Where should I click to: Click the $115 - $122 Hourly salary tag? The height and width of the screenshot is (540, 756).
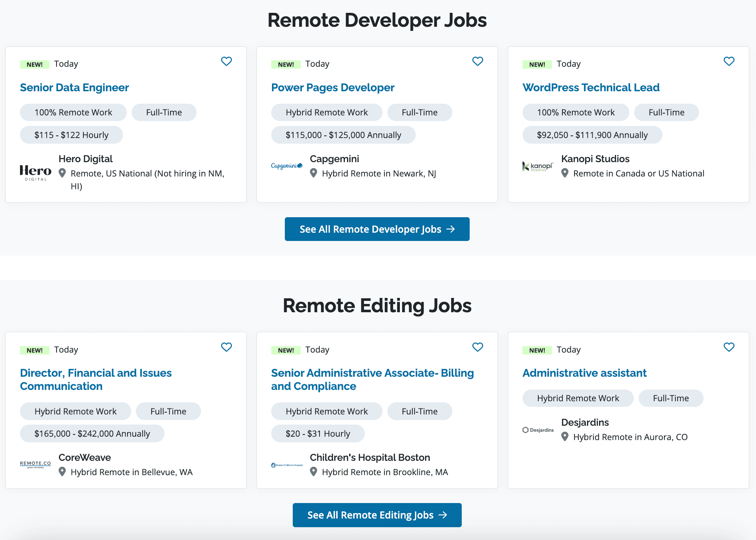(x=71, y=135)
